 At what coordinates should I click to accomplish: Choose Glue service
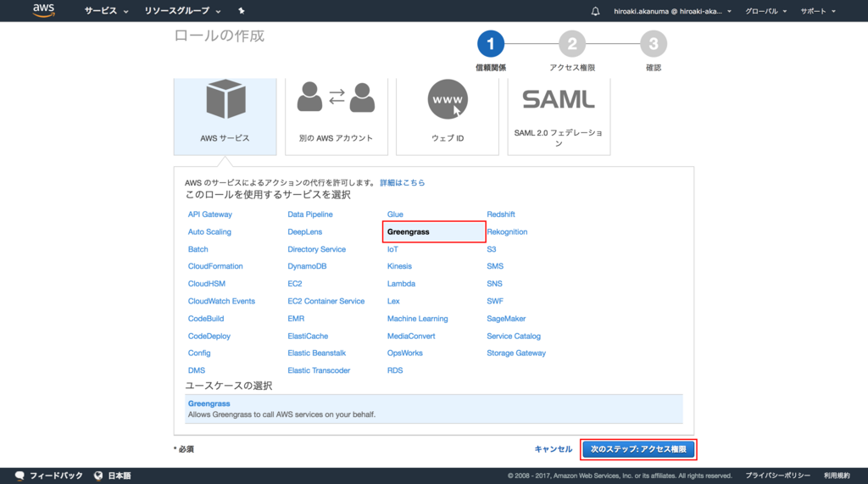tap(395, 214)
